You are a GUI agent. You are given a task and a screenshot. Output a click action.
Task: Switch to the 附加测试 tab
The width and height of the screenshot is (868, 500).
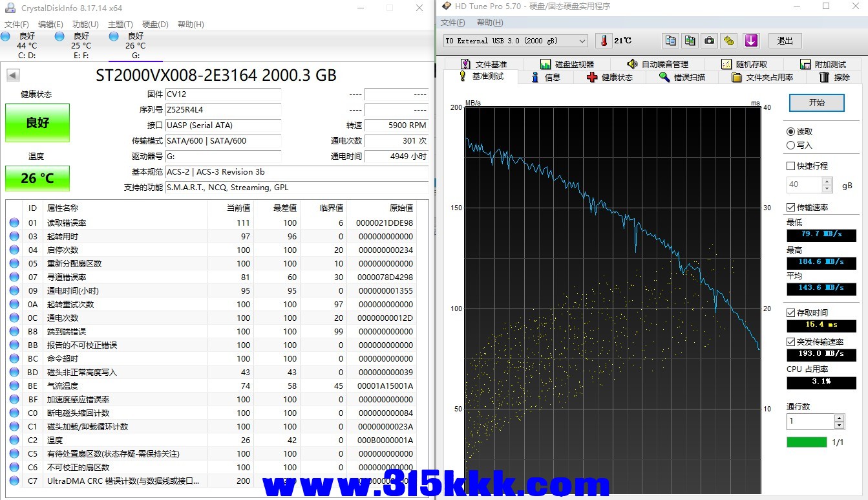pos(823,64)
